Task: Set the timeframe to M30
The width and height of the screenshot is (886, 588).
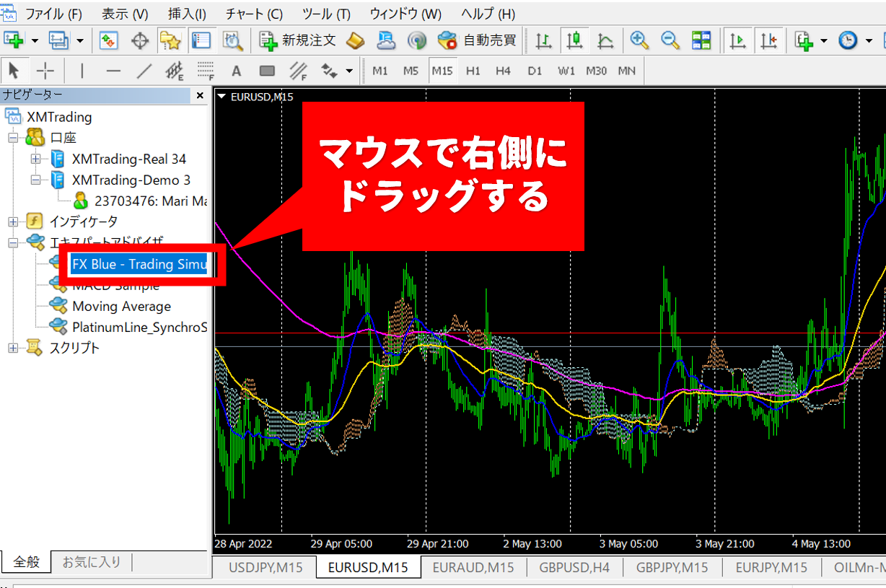Action: pyautogui.click(x=596, y=71)
